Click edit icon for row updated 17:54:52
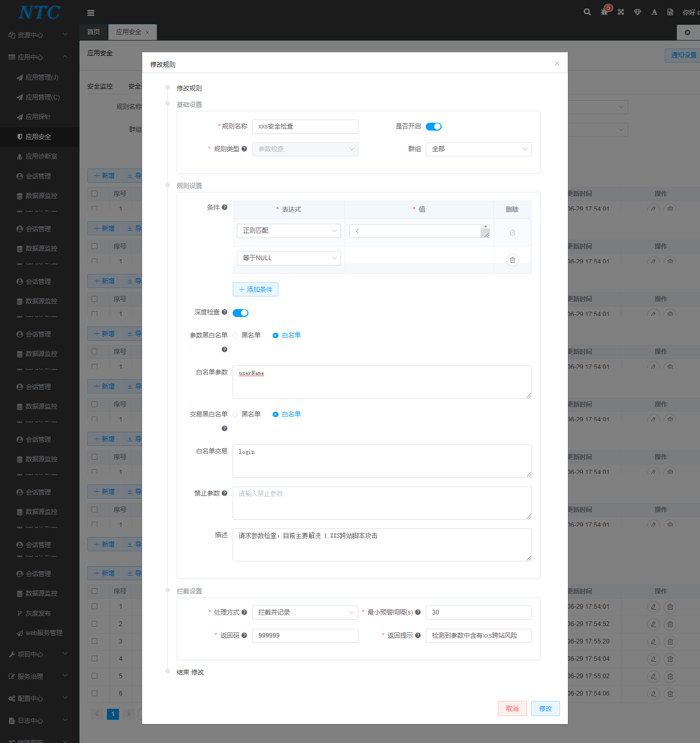 tap(654, 625)
